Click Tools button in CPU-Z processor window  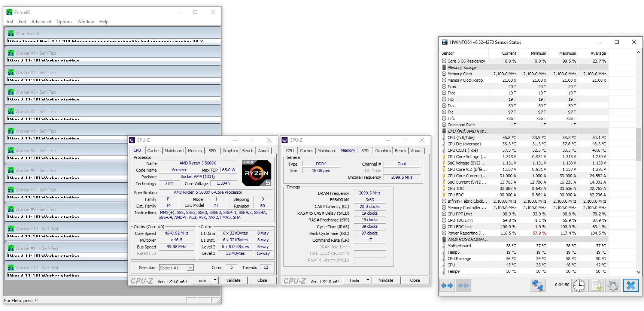click(201, 280)
